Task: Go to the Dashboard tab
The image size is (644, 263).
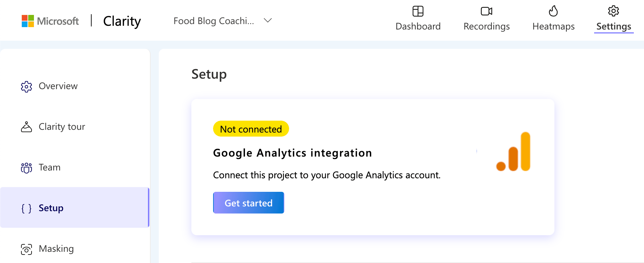Action: (418, 19)
